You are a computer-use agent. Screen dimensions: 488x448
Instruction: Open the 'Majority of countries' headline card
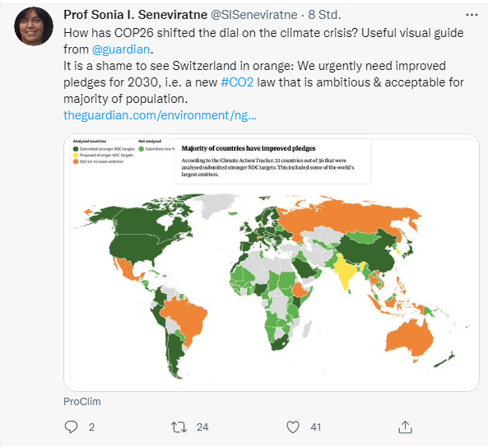coord(272,161)
